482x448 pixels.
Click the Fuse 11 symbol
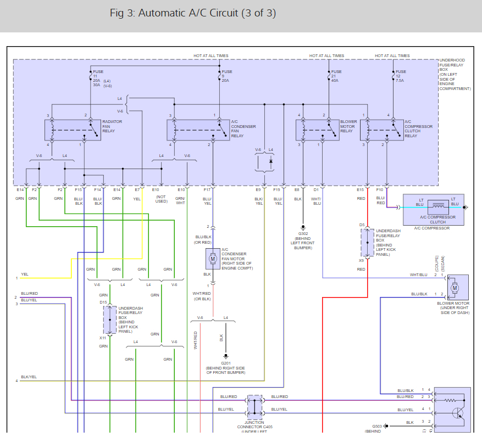91,75
